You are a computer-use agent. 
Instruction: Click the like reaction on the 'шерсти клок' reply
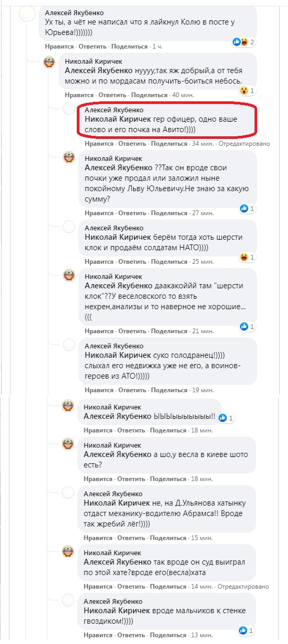pyautogui.click(x=244, y=326)
